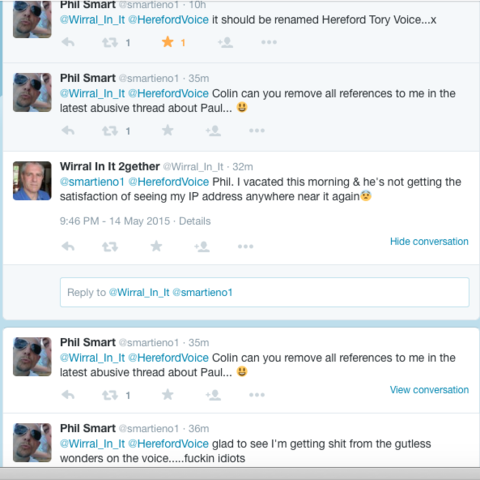Expand thread with View conversation
The image size is (480, 480).
point(429,390)
